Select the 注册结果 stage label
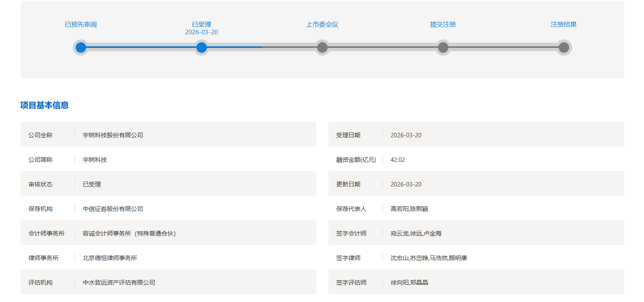The width and height of the screenshot is (644, 302). coord(563,25)
